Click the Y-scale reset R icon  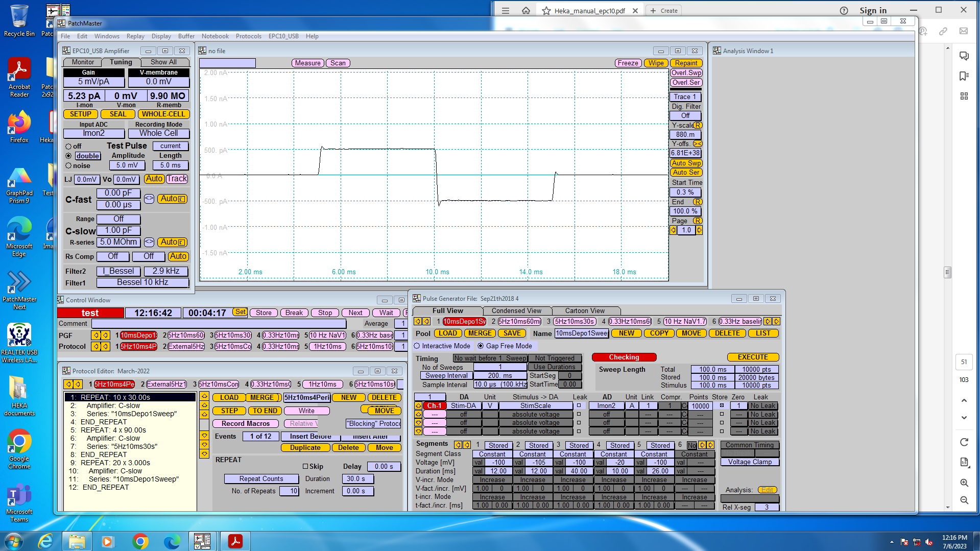[x=698, y=125]
